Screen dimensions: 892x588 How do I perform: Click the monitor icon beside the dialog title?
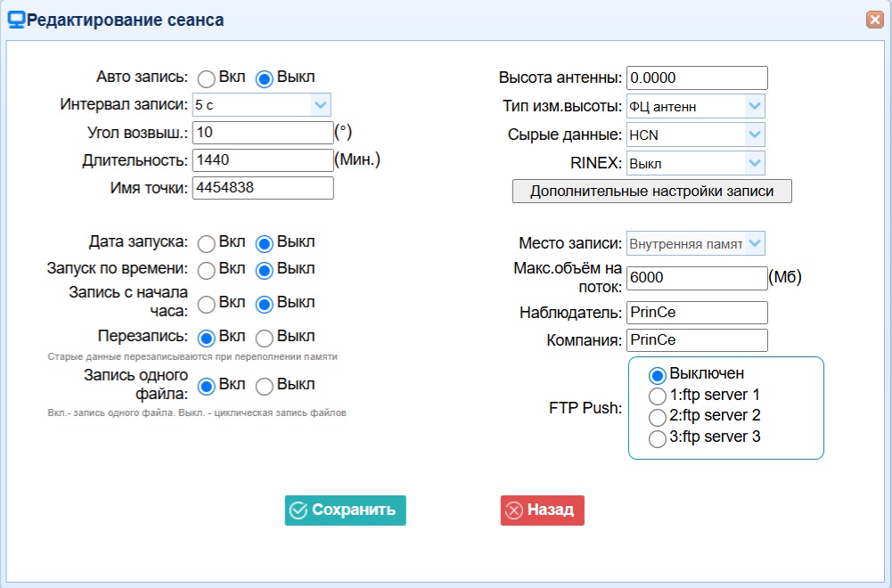coord(16,20)
